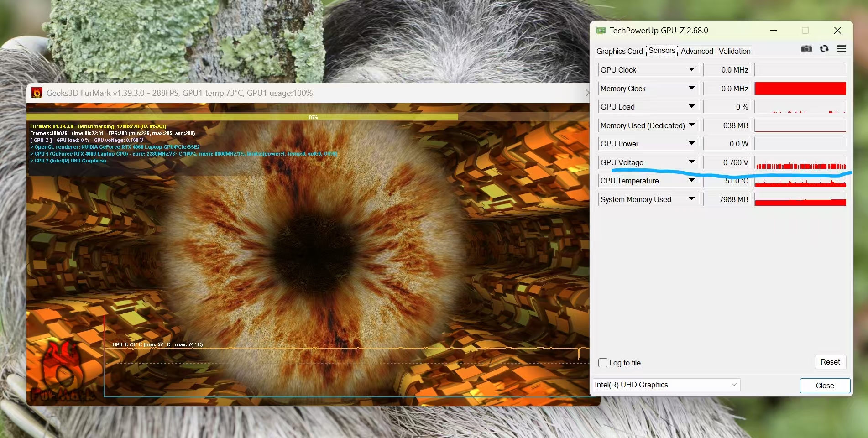The width and height of the screenshot is (868, 438).
Task: Click the TechPowerUp GPU-Z 2.68.0 title text
Action: pyautogui.click(x=659, y=31)
